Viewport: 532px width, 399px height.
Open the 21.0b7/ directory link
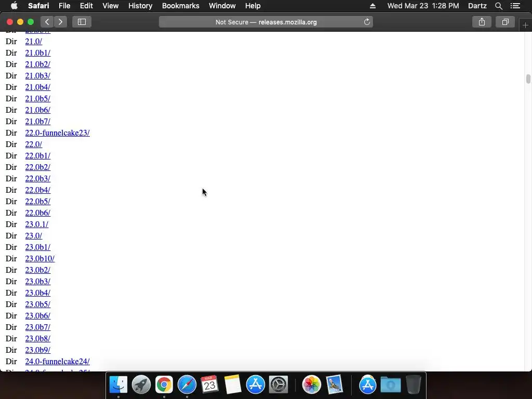[x=37, y=122]
